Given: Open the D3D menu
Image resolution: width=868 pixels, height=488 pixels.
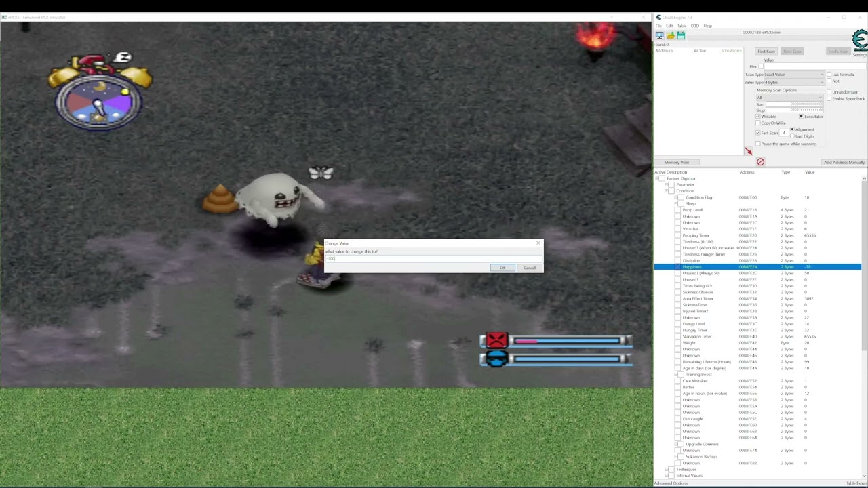Looking at the screenshot, I should coord(695,26).
